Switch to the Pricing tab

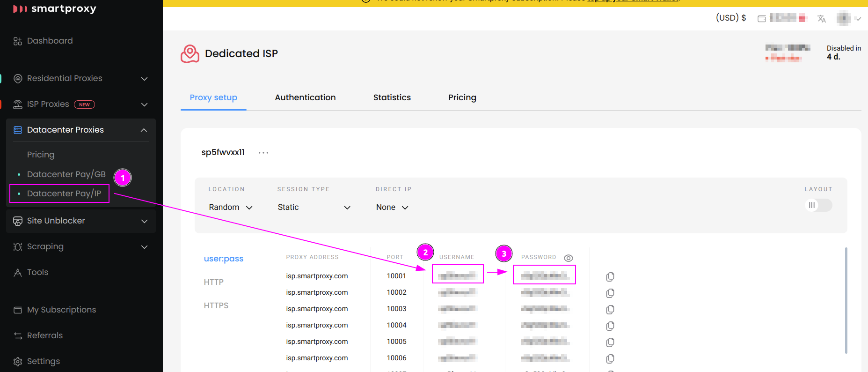[x=462, y=97]
